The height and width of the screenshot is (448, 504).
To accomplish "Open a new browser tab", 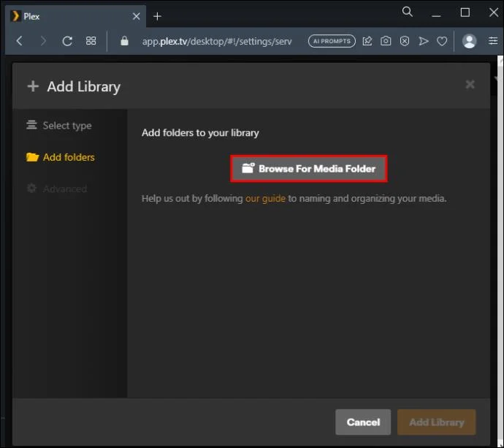I will click(x=157, y=16).
